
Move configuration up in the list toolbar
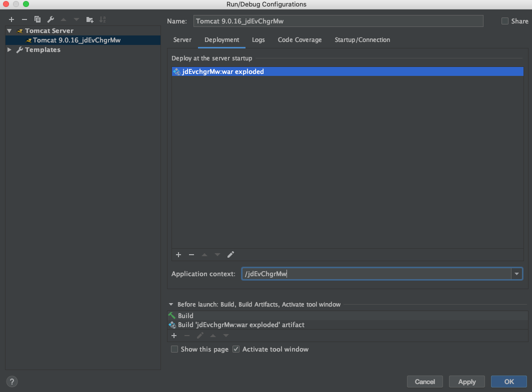pyautogui.click(x=63, y=19)
